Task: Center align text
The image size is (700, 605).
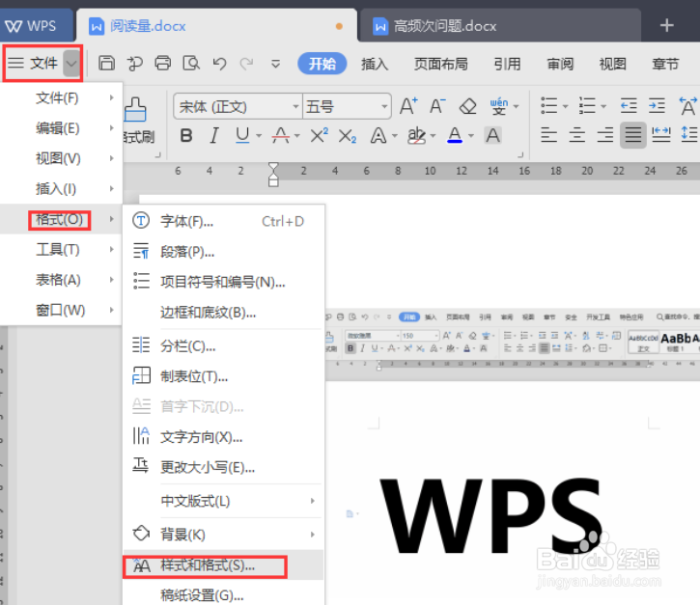Action: click(576, 135)
